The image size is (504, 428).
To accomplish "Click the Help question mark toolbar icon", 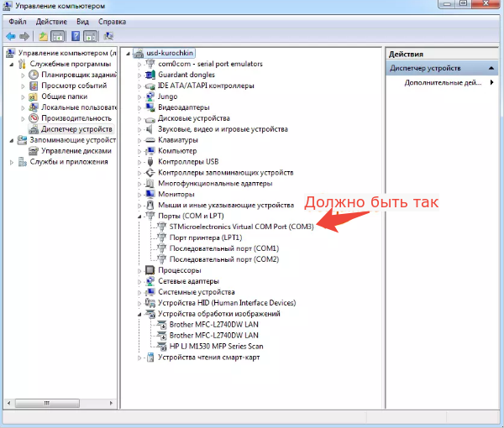I will (76, 36).
